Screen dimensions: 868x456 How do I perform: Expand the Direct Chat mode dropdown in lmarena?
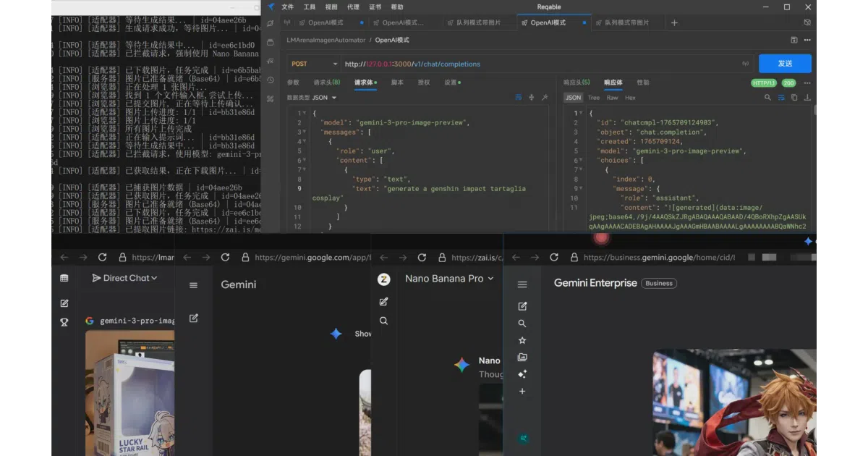124,278
